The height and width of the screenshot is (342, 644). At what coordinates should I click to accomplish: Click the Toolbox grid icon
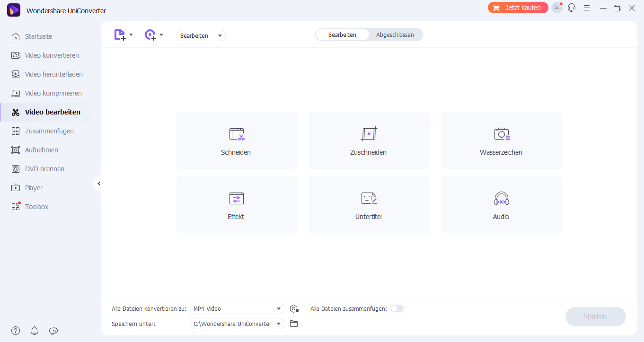tap(16, 207)
